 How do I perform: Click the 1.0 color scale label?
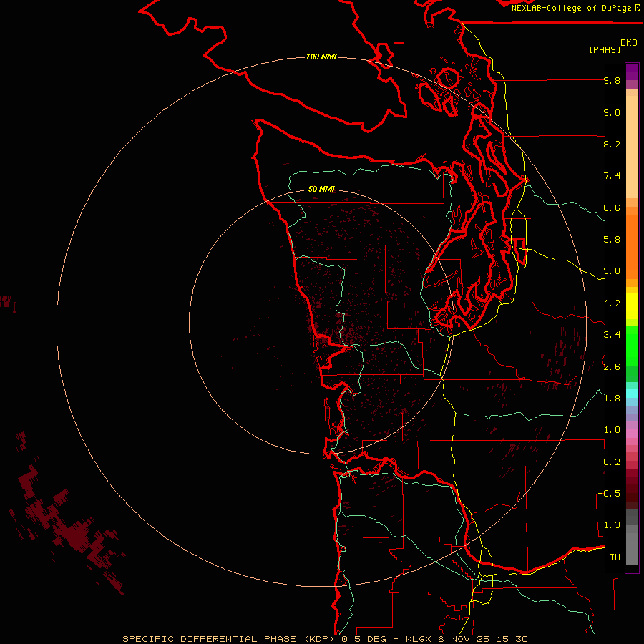point(612,429)
